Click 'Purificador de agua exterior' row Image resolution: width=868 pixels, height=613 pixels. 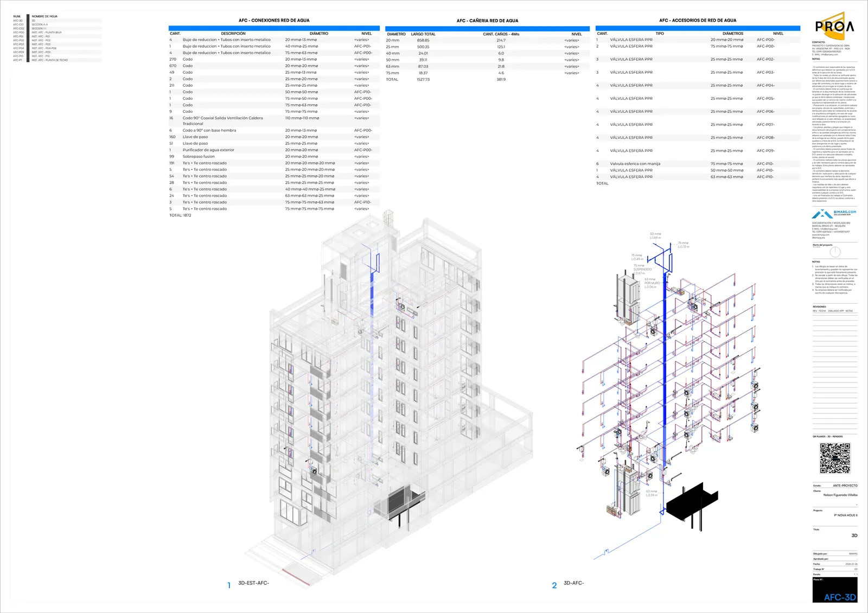(x=274, y=150)
